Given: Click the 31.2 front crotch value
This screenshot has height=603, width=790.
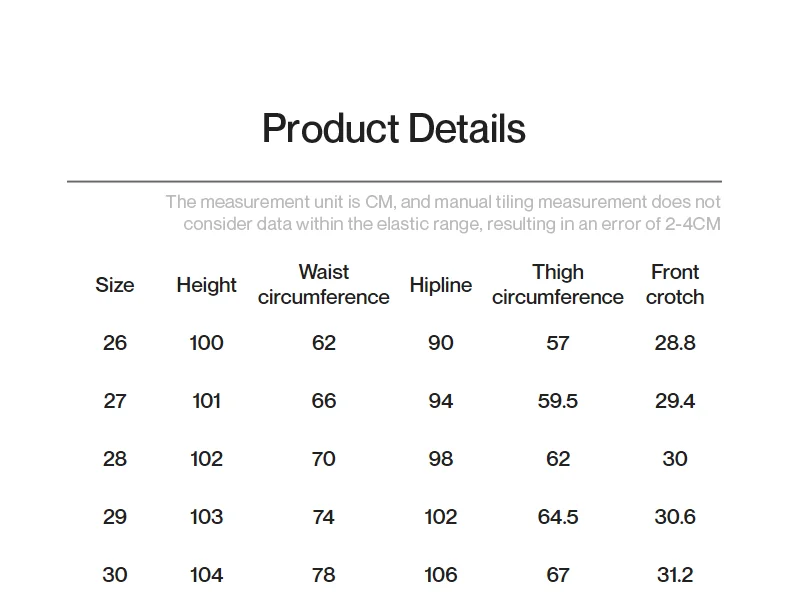Looking at the screenshot, I should click(x=675, y=575).
